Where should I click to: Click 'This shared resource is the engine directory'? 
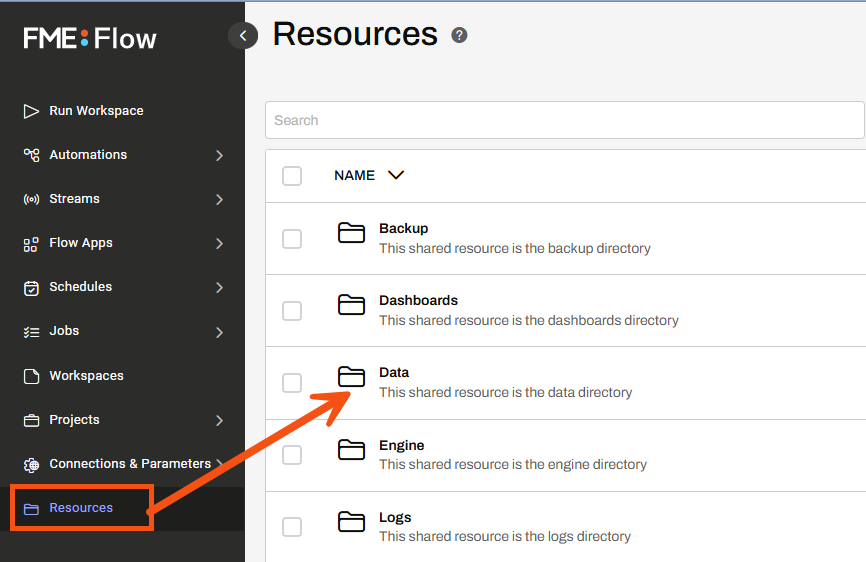tap(513, 464)
